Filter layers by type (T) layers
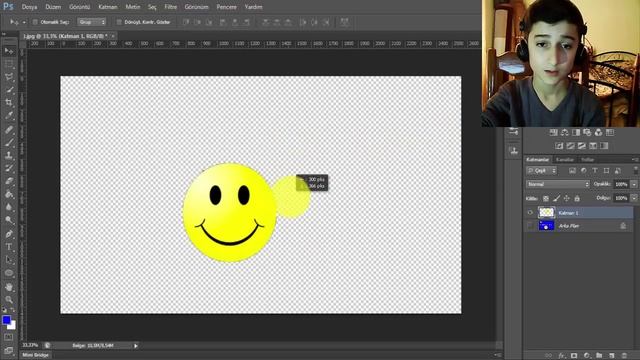Viewport: 640px width, 360px height. 595,171
